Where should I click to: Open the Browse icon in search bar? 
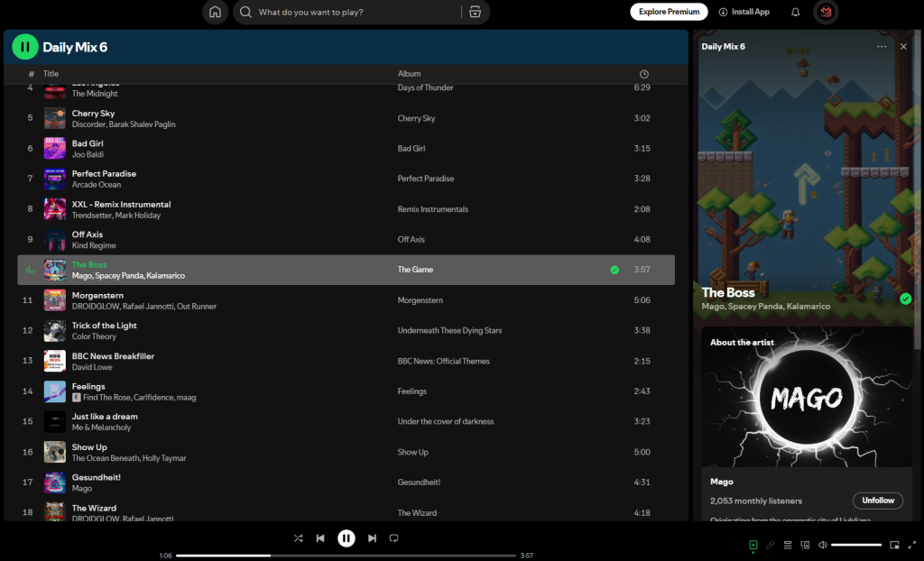[x=475, y=12]
